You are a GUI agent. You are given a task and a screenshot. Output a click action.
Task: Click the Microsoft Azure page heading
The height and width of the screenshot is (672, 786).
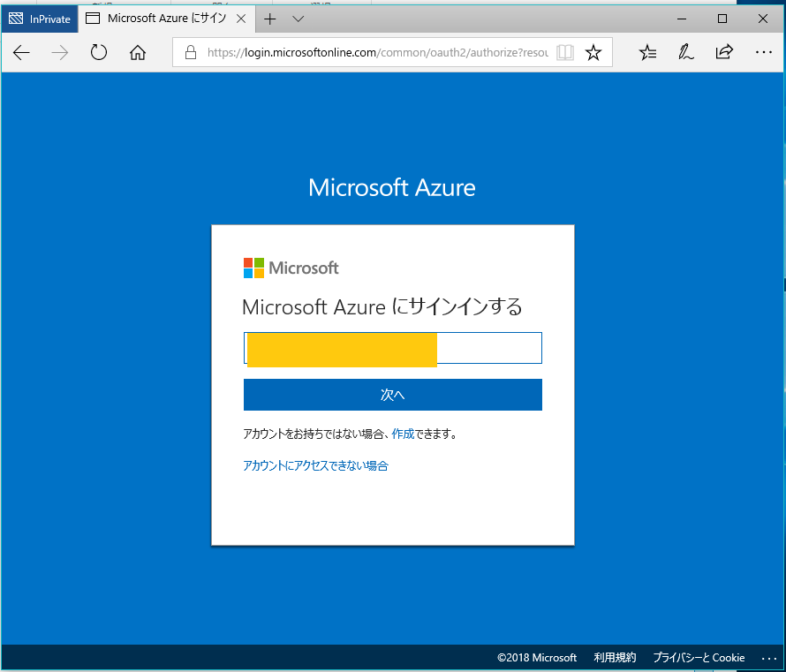point(392,187)
